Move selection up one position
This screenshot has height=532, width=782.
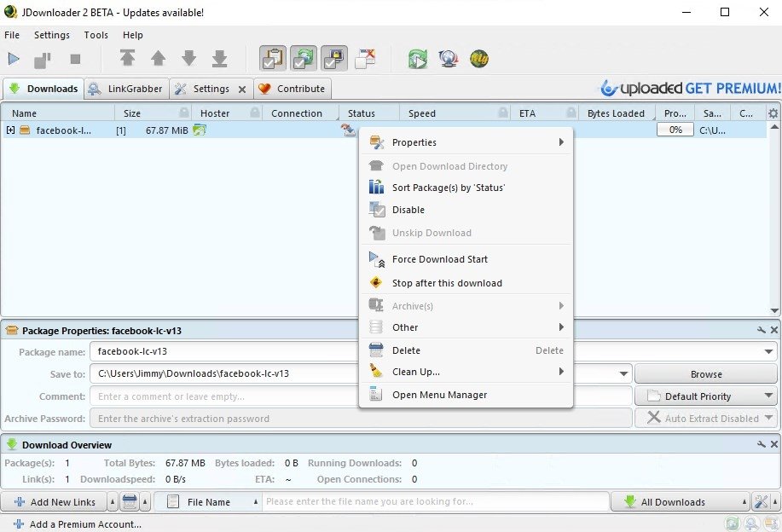click(x=158, y=58)
